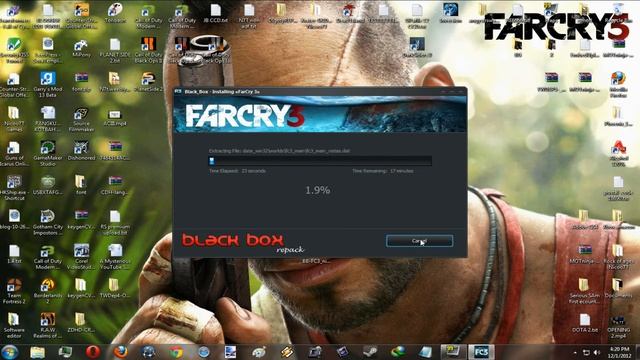The width and height of the screenshot is (640, 360).
Task: Open Steam from the taskbar
Action: point(370,352)
